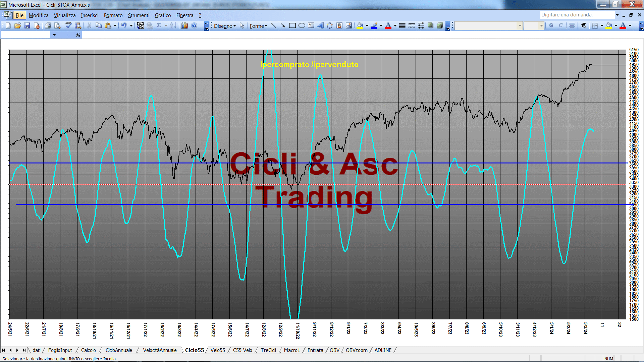Viewport: 644px width, 362px height.
Task: Open the font size combo box
Action: pyautogui.click(x=533, y=26)
